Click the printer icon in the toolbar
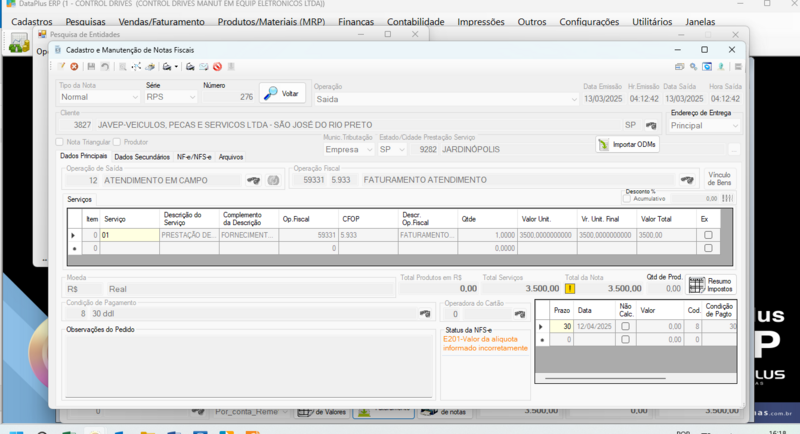The image size is (800, 434). (166, 66)
